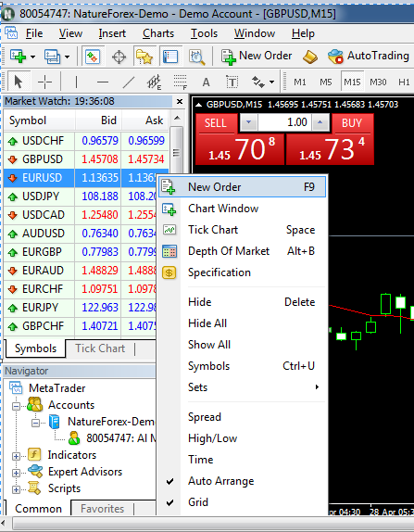Increase lot volume with up arrow

pos(320,122)
